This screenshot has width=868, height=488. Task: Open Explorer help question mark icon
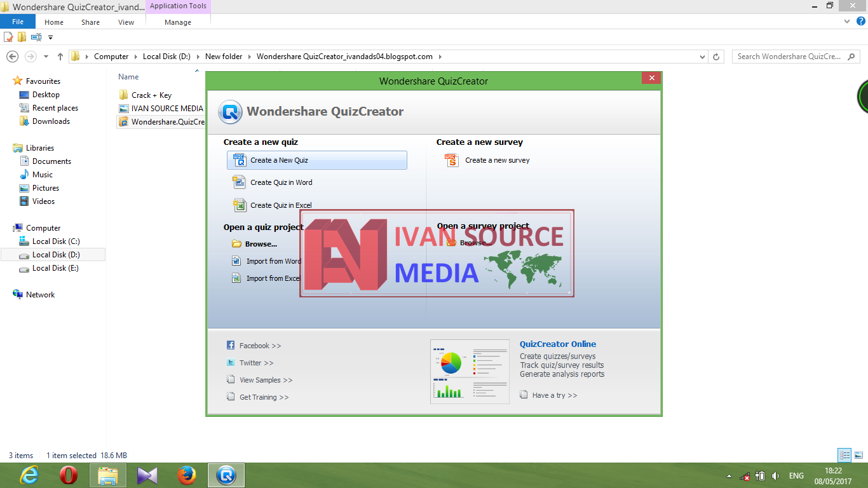(861, 21)
